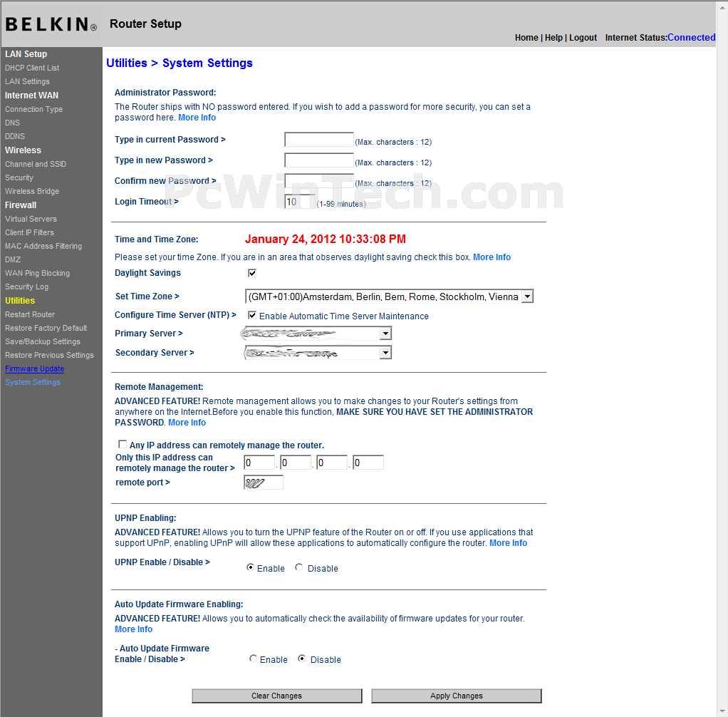This screenshot has width=728, height=717.
Task: Click the Utilities sidebar heading
Action: (x=20, y=301)
